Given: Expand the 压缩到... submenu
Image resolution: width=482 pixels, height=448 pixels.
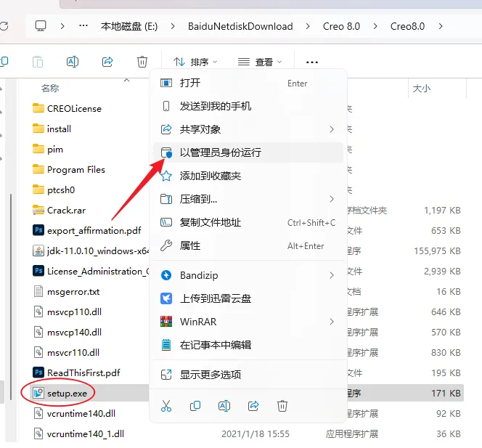Looking at the screenshot, I should click(332, 199).
